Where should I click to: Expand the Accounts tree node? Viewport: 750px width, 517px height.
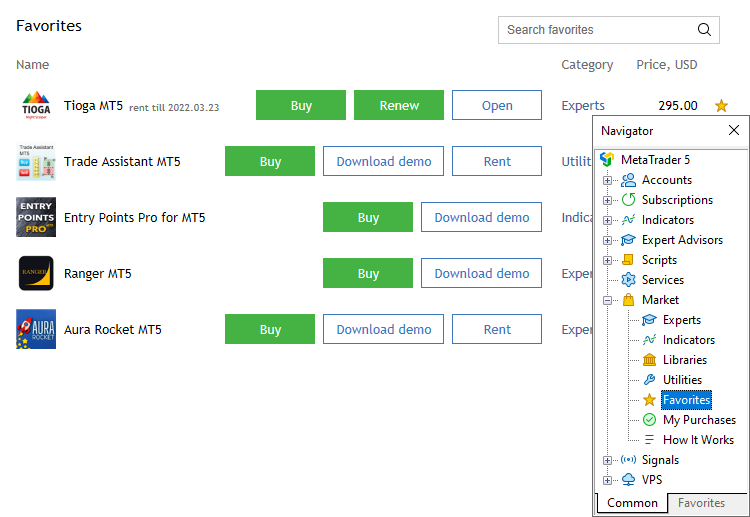607,180
